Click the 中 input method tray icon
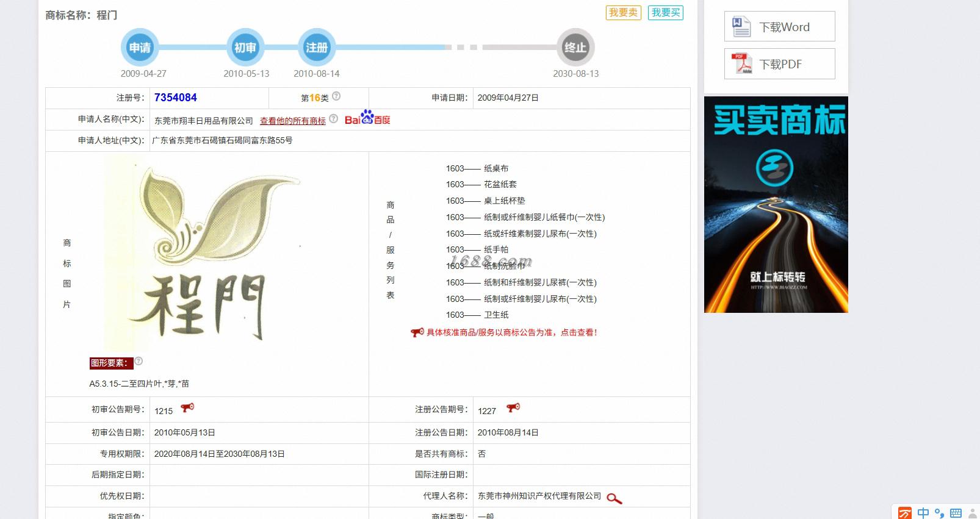 pyautogui.click(x=923, y=513)
